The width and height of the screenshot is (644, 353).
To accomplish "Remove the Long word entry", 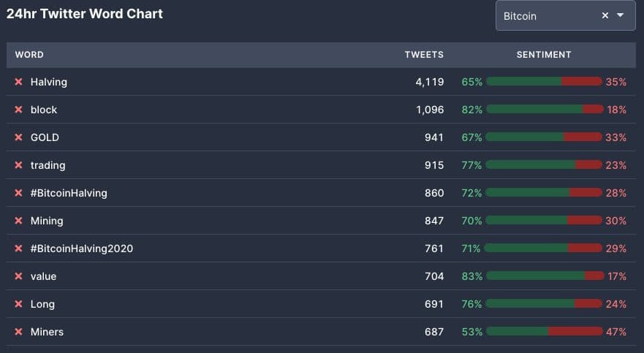I will tap(19, 304).
